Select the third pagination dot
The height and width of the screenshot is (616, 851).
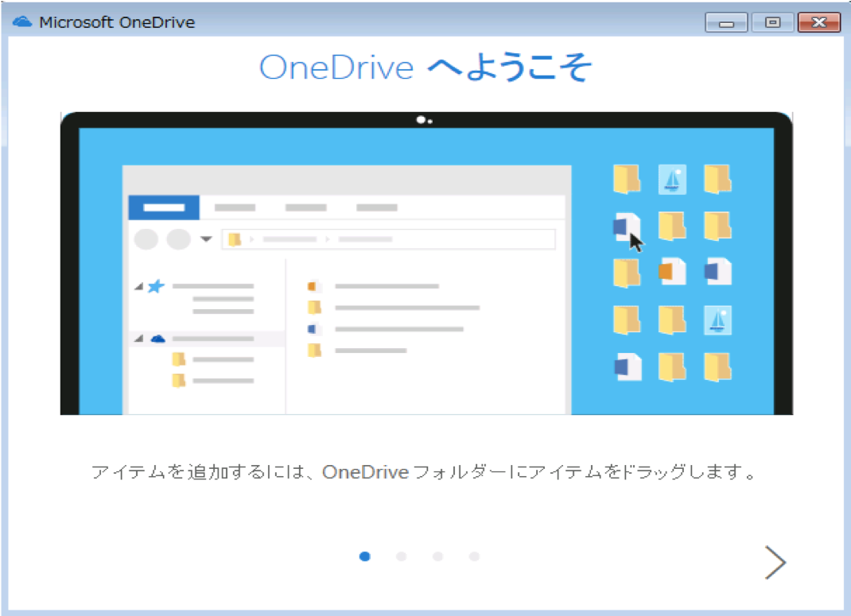437,556
